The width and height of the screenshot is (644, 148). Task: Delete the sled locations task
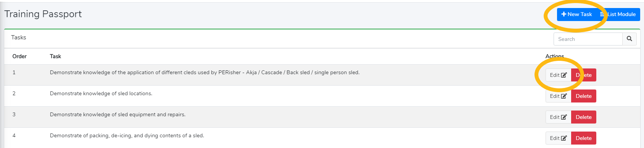pos(584,96)
